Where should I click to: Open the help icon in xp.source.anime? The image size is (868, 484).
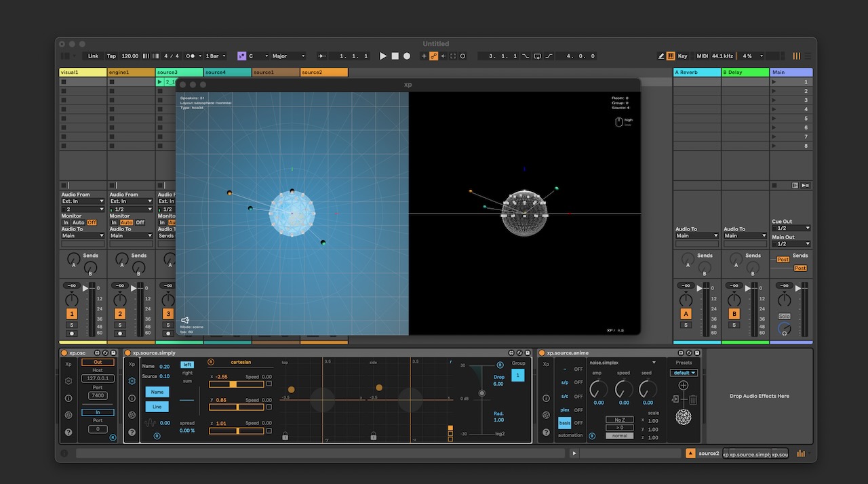pyautogui.click(x=546, y=432)
